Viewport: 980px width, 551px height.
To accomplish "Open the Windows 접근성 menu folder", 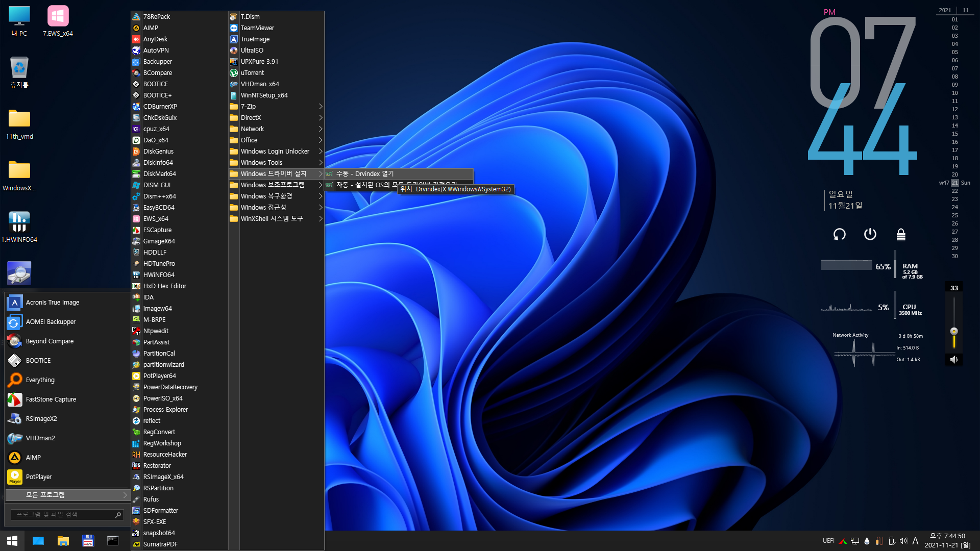I will 276,208.
